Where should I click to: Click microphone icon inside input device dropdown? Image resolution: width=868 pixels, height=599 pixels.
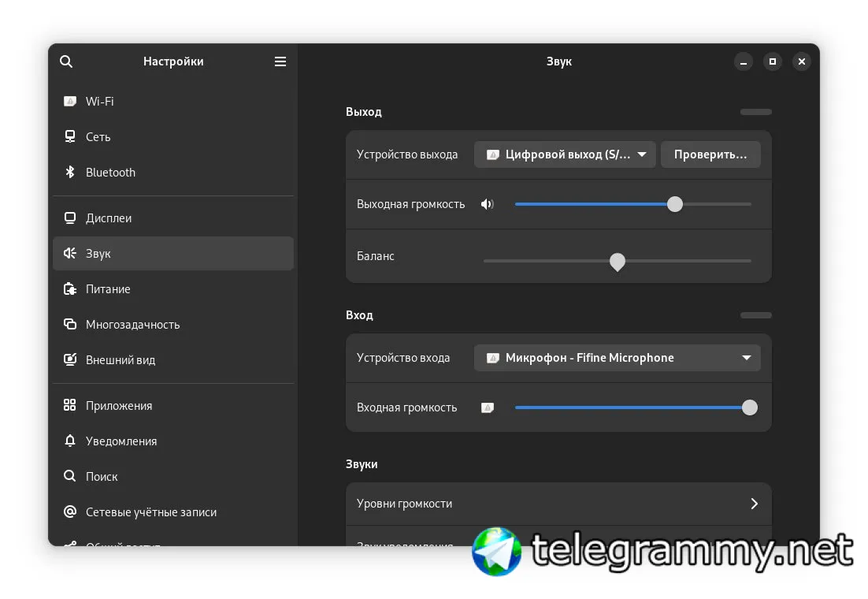click(492, 358)
